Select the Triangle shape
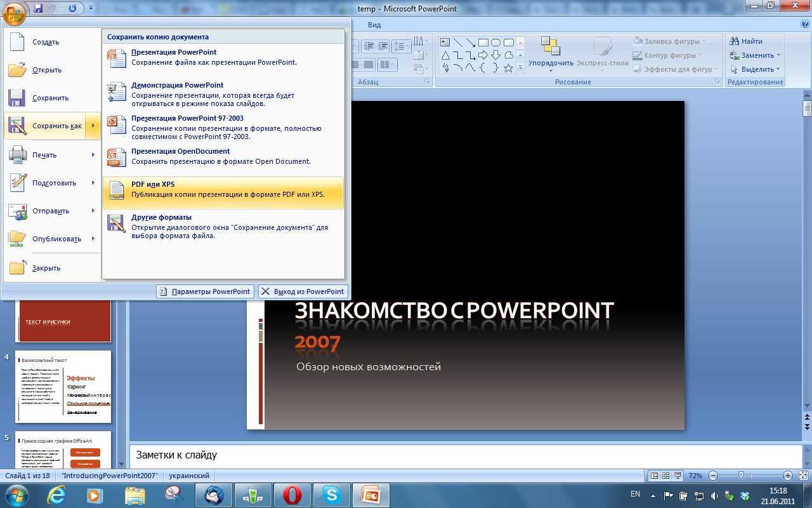Image resolution: width=812 pixels, height=508 pixels. [445, 55]
